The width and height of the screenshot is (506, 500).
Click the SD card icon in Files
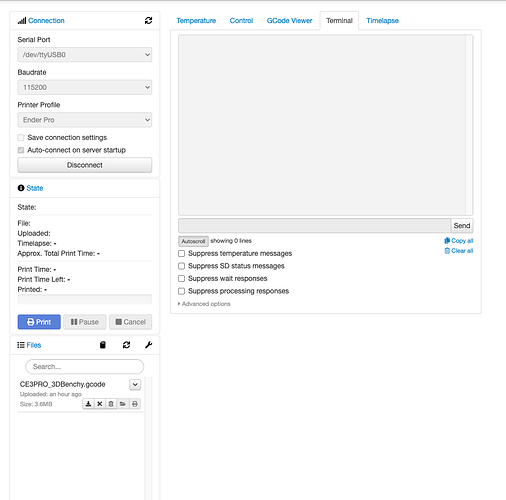tap(103, 345)
